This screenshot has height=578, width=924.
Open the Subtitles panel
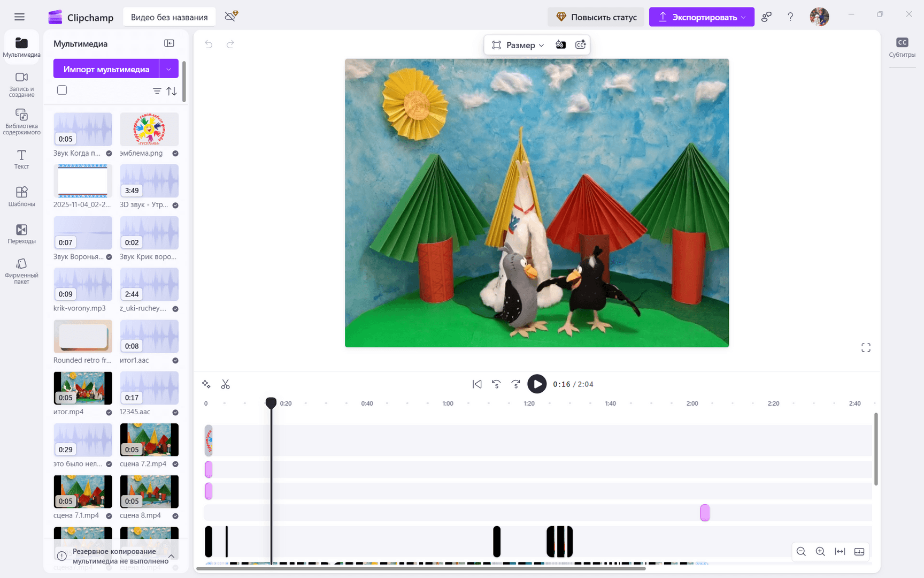(x=902, y=47)
